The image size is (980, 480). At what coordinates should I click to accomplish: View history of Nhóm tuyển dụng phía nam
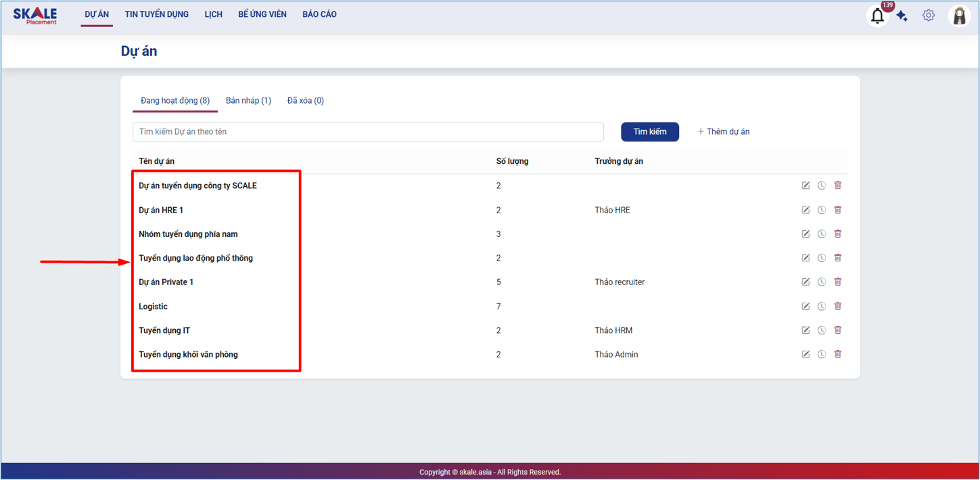point(822,234)
